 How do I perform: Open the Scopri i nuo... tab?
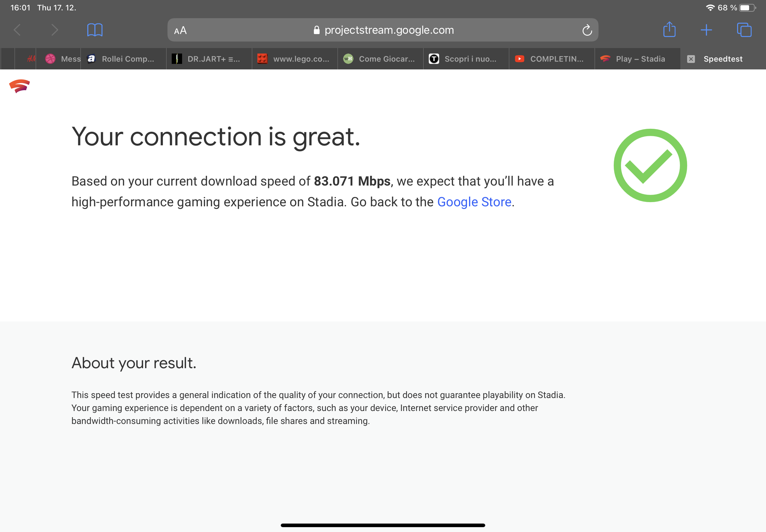coord(466,59)
